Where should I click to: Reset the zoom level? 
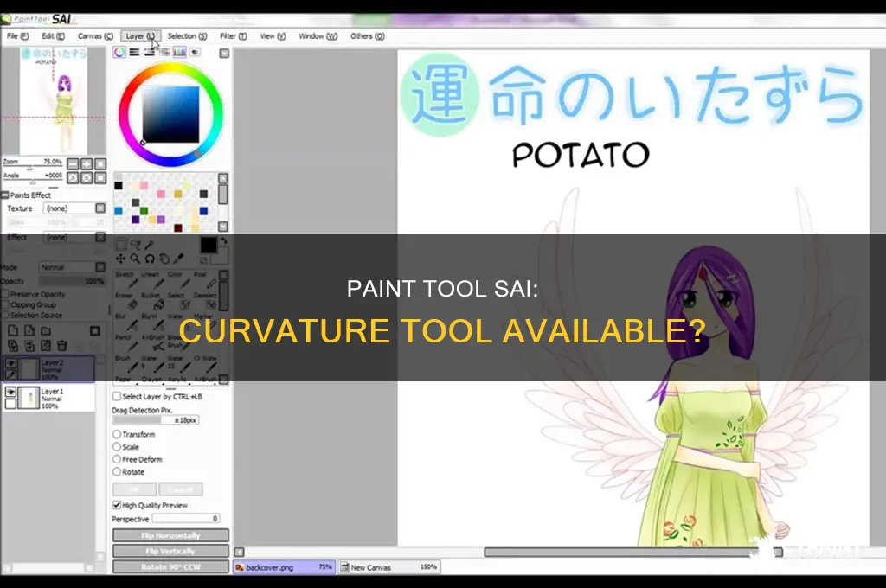click(100, 163)
